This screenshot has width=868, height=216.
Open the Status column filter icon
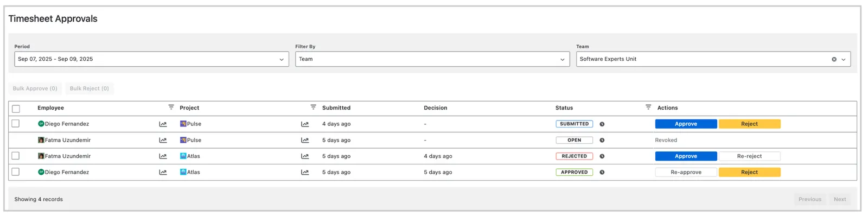[648, 107]
